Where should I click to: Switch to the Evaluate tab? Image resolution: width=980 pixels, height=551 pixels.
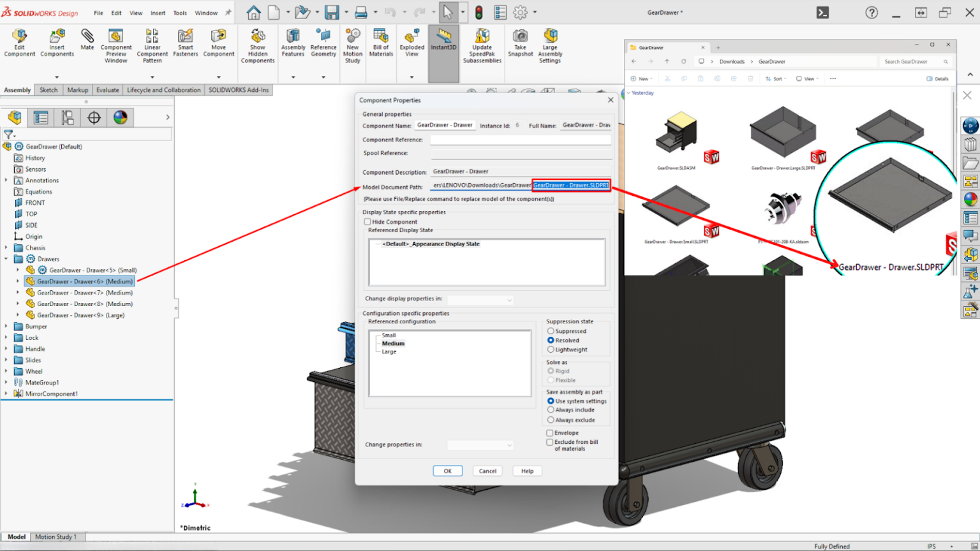pyautogui.click(x=108, y=90)
